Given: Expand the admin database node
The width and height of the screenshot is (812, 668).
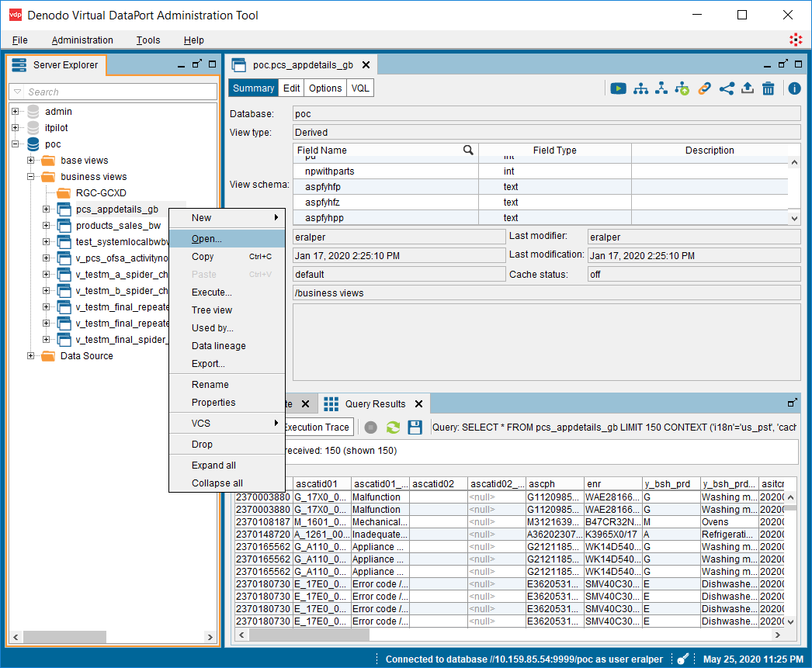Looking at the screenshot, I should (15, 111).
